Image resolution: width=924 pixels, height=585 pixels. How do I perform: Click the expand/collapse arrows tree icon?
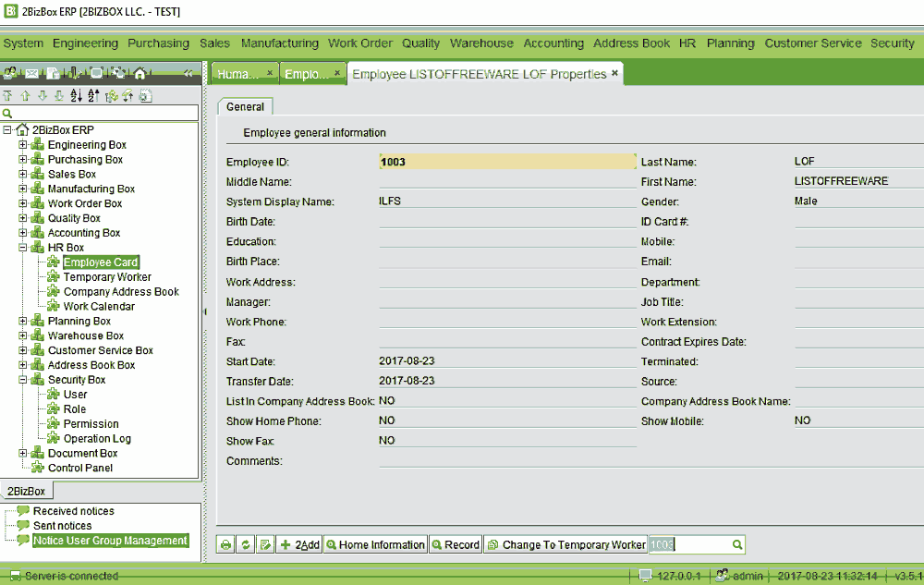coord(128,95)
